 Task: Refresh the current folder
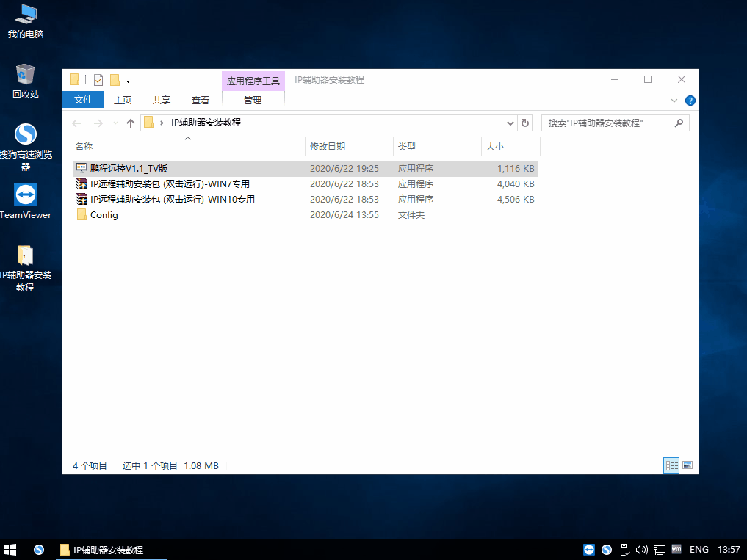click(x=525, y=123)
